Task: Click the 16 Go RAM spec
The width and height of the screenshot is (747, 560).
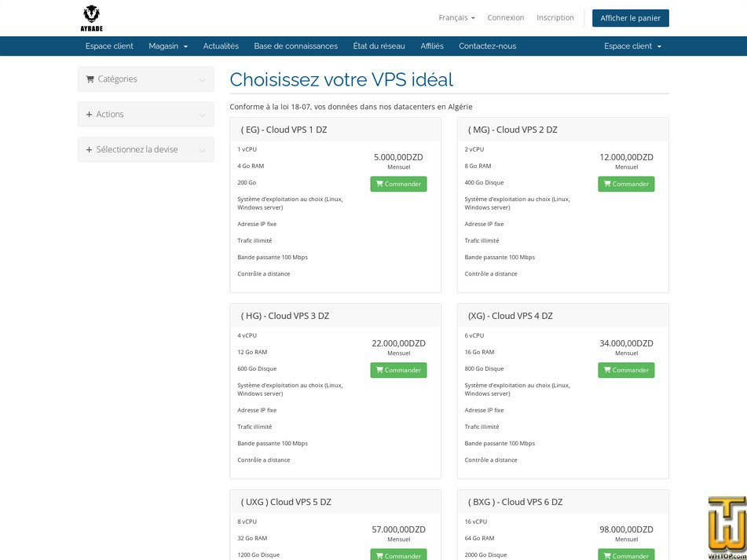Action: coord(479,352)
